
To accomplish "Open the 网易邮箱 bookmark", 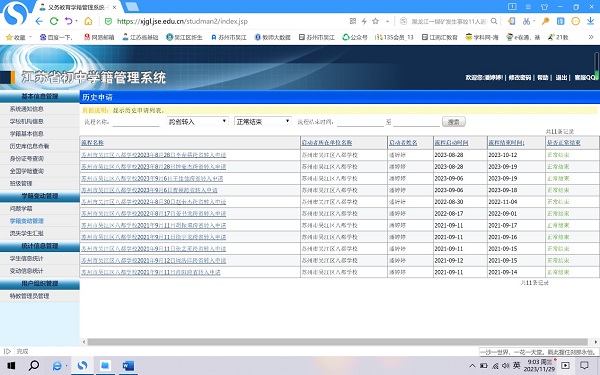I will (x=99, y=37).
